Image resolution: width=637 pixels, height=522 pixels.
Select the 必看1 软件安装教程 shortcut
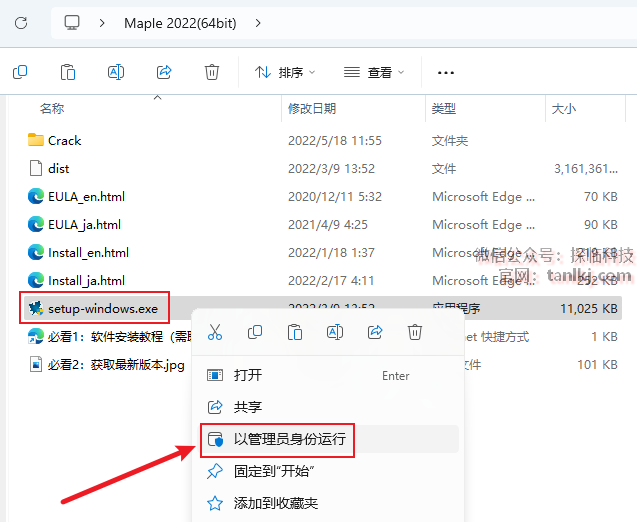coord(110,337)
